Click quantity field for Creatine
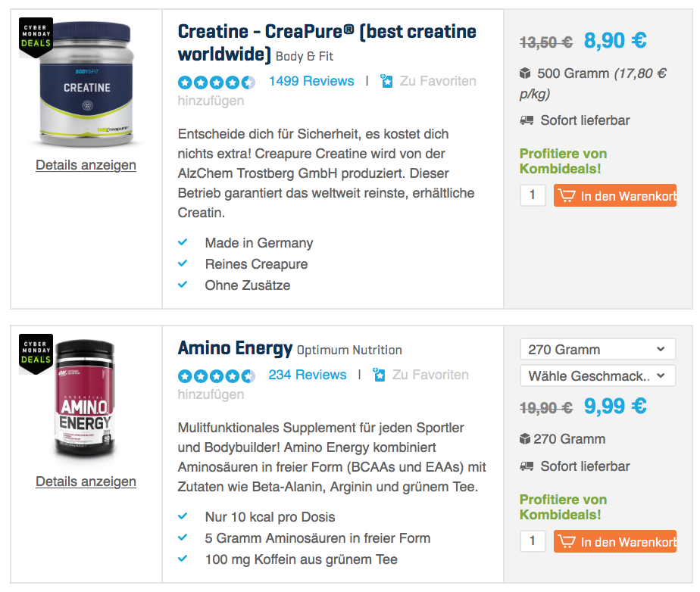The width and height of the screenshot is (700, 592). point(533,195)
